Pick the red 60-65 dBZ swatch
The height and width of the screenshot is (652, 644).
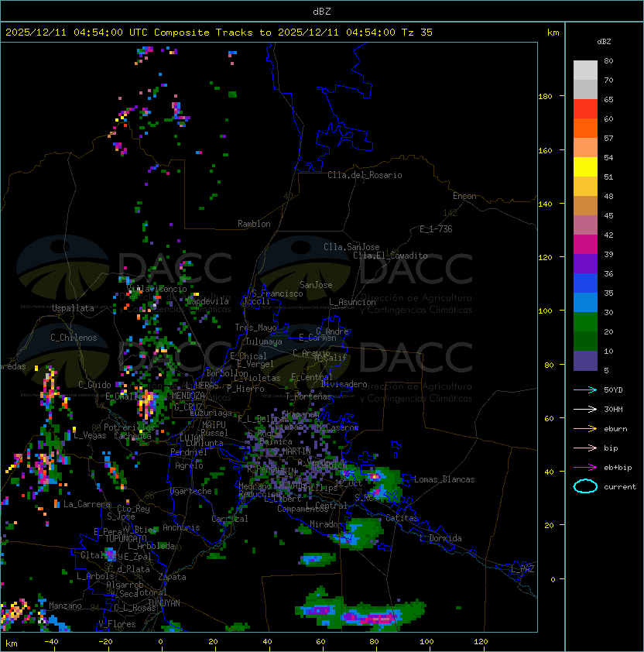[585, 109]
